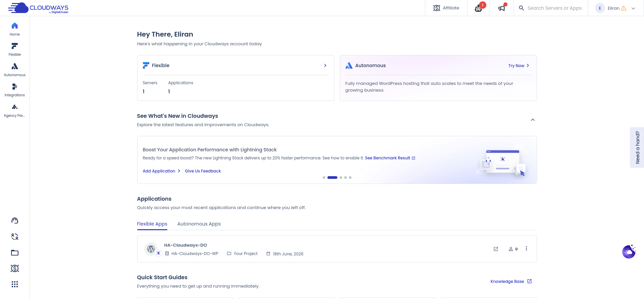Select the active carousel indicator bar
This screenshot has height=299, width=644.
(332, 178)
